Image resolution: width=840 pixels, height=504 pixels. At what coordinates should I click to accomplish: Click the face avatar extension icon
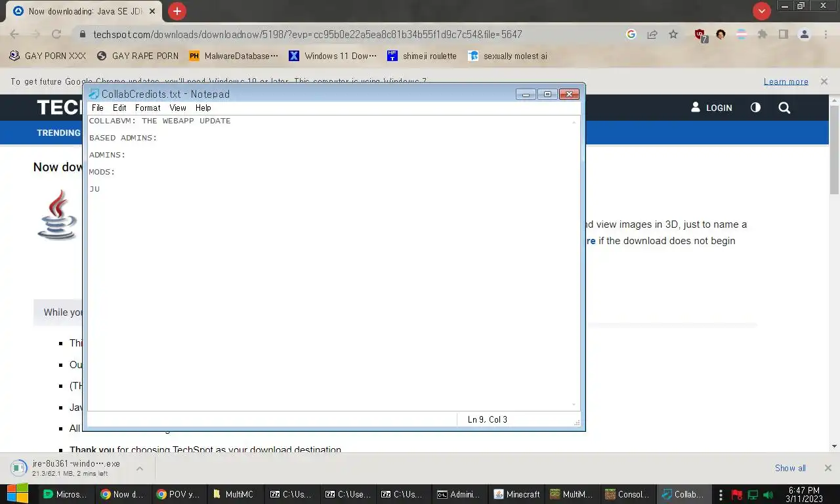[721, 34]
